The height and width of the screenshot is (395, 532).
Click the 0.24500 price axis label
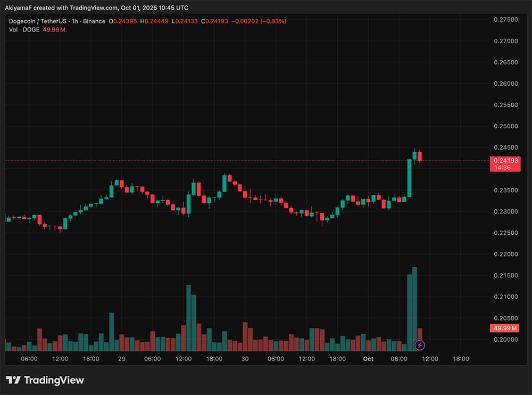pos(506,147)
